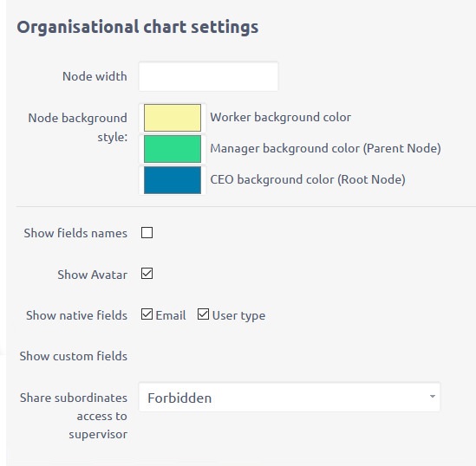Click the Show fields names label

pyautogui.click(x=75, y=233)
